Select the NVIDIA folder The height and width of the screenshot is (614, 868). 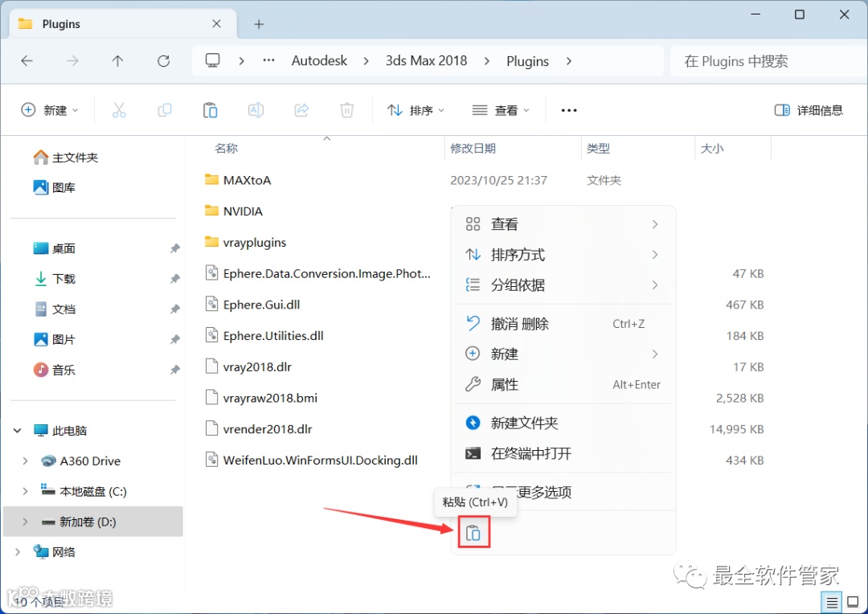coord(243,211)
